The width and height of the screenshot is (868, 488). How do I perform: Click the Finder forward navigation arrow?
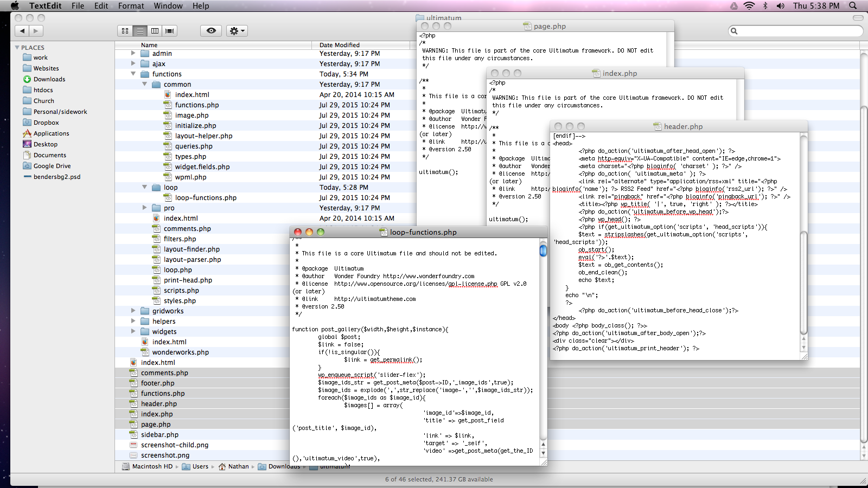tap(36, 31)
